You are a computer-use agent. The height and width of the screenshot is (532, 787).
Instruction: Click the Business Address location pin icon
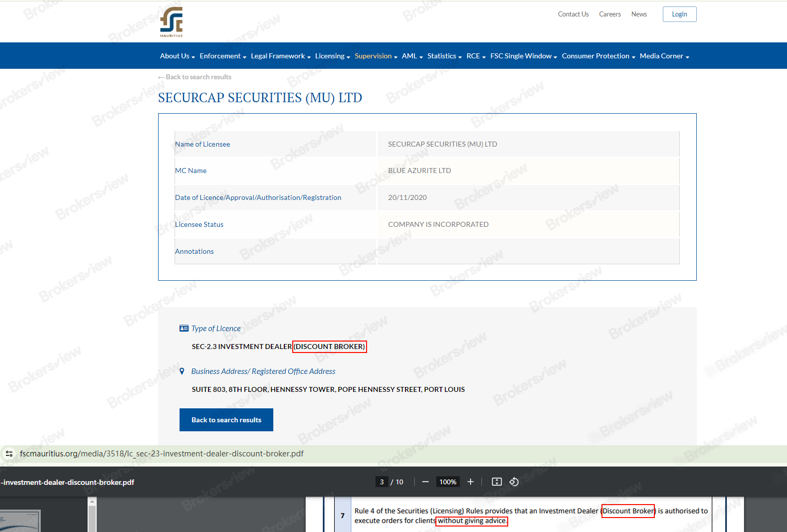click(x=182, y=371)
